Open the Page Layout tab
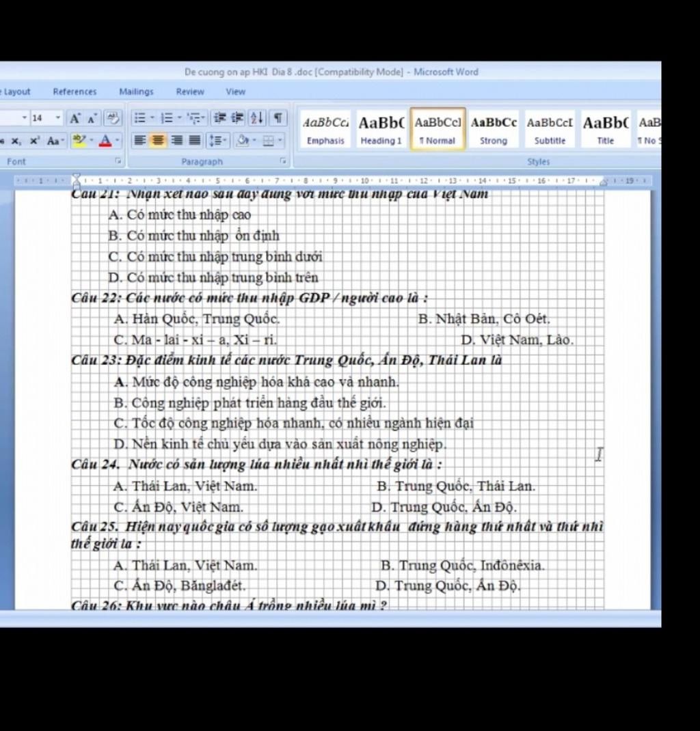 click(x=16, y=92)
